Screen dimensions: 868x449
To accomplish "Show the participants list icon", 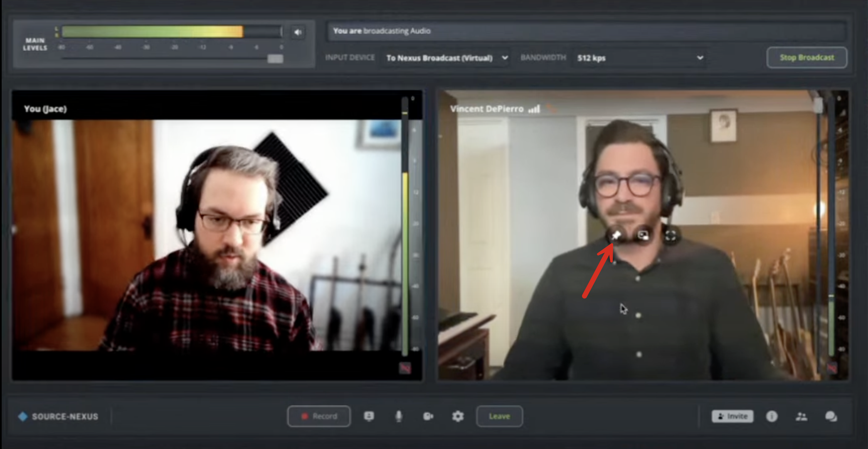I will [801, 416].
